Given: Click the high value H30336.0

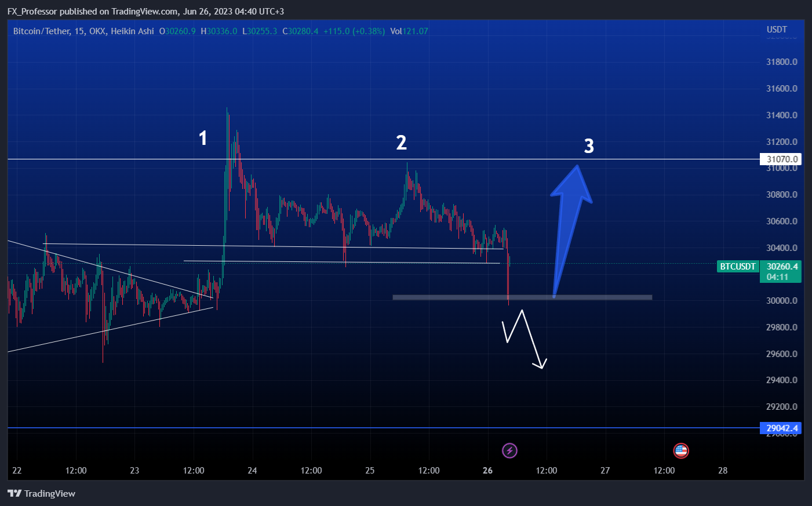Looking at the screenshot, I should pyautogui.click(x=219, y=31).
